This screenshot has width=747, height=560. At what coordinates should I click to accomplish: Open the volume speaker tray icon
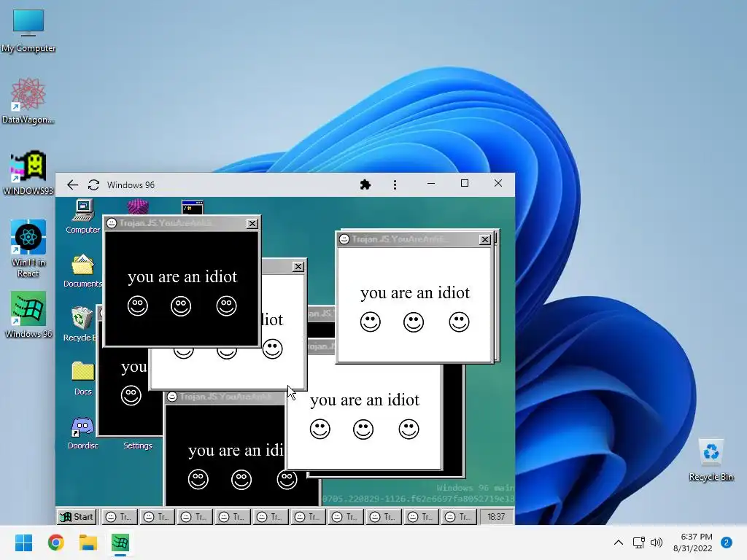[x=657, y=542]
